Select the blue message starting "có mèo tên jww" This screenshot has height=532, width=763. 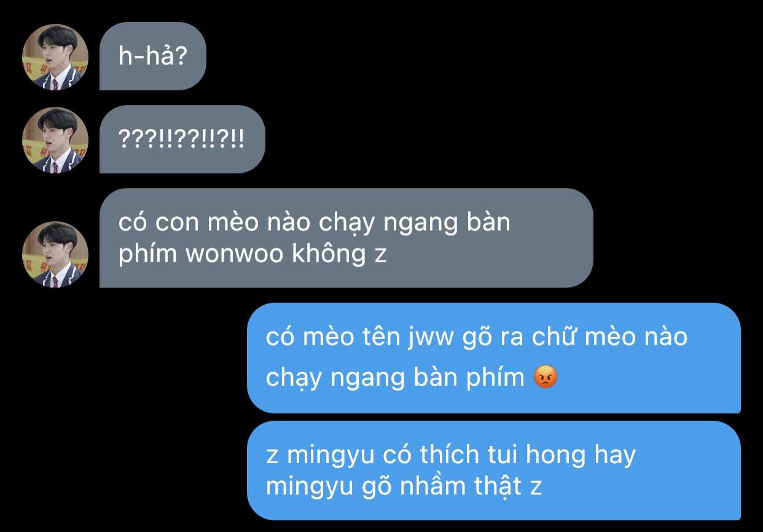coord(494,358)
